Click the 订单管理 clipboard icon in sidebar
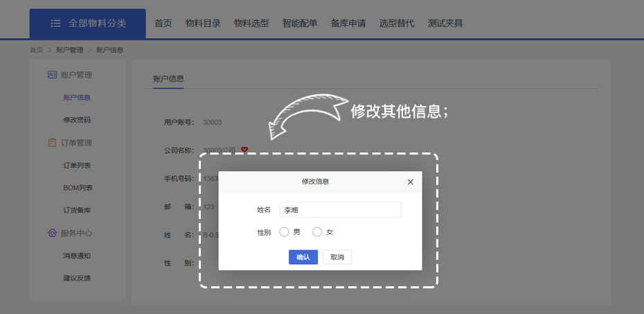644x314 pixels. pos(52,143)
